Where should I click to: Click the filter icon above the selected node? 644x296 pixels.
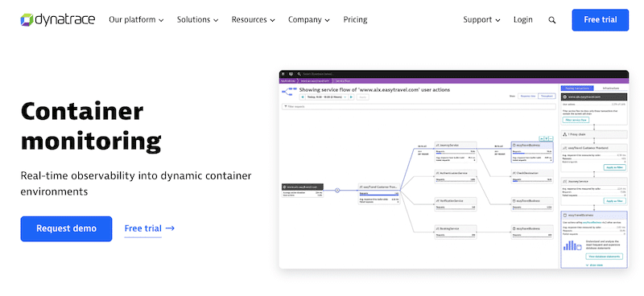point(547,139)
